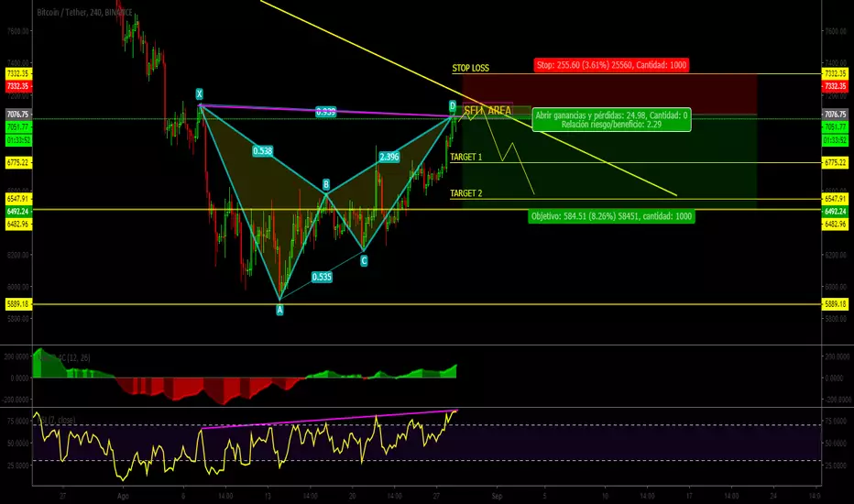The width and height of the screenshot is (854, 504).
Task: Click green 7051.77 tag on left price axis
Action: 18,127
